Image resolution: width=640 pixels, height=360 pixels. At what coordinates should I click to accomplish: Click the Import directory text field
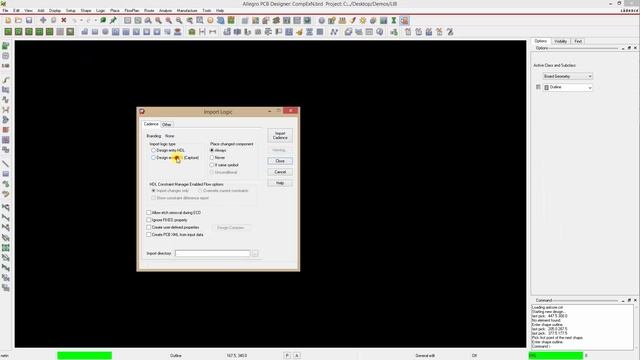click(212, 253)
